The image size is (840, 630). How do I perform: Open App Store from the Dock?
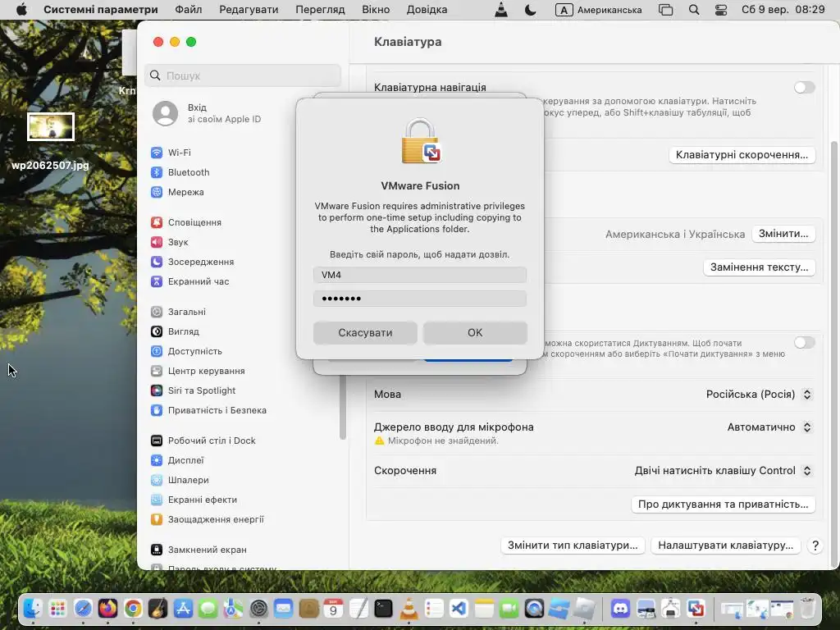183,609
